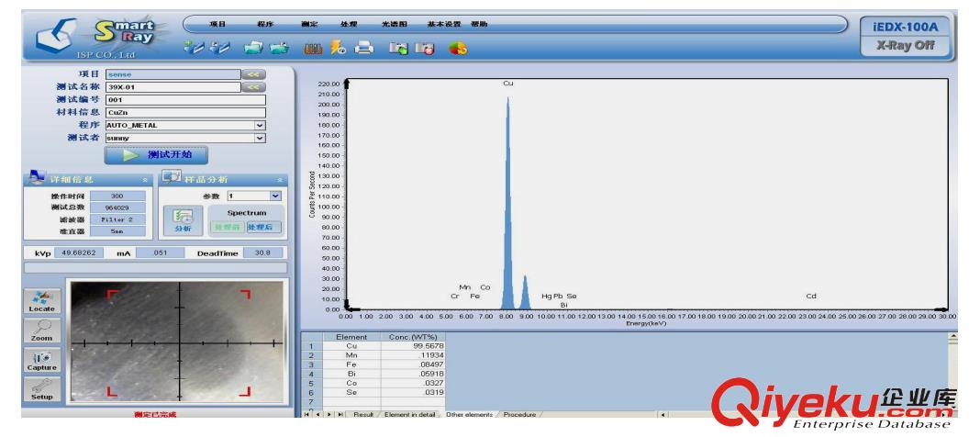Open the 光谱图 menu
Screen dimensions: 980x437
[395, 25]
